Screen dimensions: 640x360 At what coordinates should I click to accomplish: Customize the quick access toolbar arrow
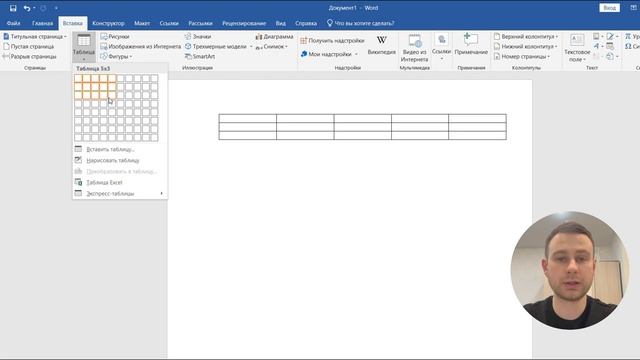pyautogui.click(x=56, y=8)
